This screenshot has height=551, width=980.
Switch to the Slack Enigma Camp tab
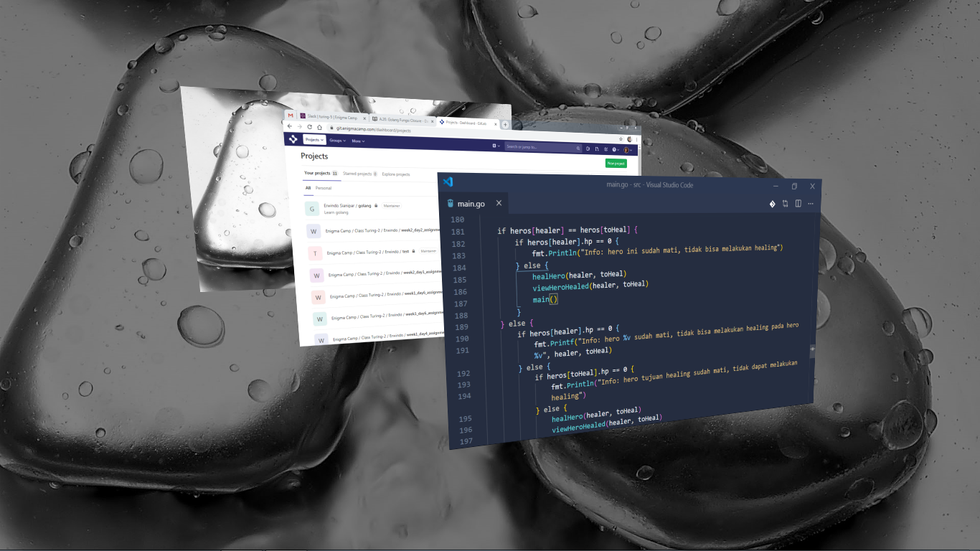pyautogui.click(x=332, y=117)
